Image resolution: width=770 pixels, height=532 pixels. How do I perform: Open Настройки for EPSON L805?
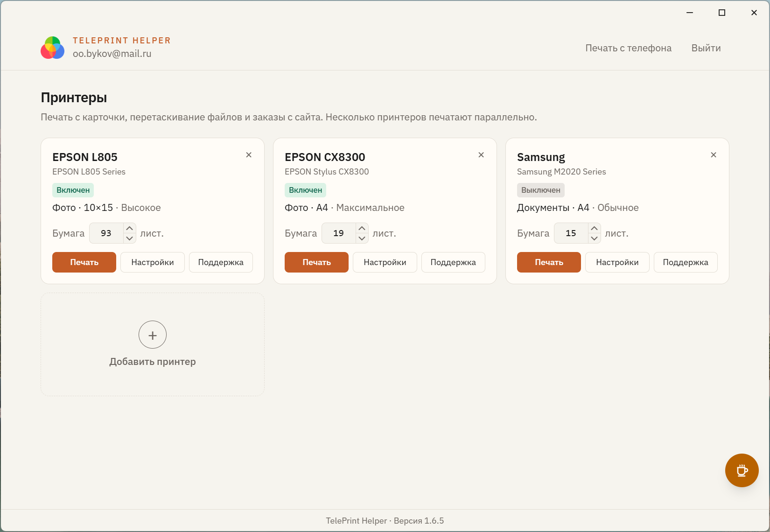(x=153, y=262)
